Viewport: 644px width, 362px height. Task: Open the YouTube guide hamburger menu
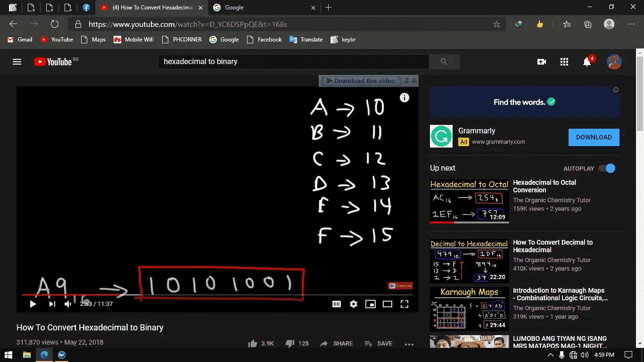(x=17, y=62)
